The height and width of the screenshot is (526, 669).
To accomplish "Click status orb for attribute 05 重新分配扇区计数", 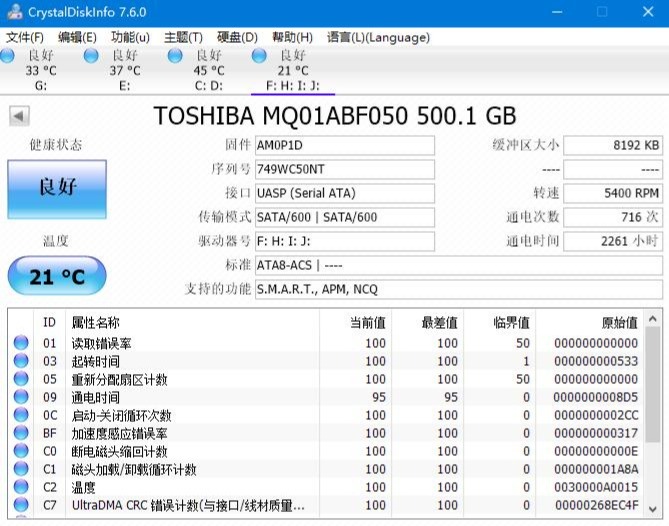I will [x=21, y=380].
